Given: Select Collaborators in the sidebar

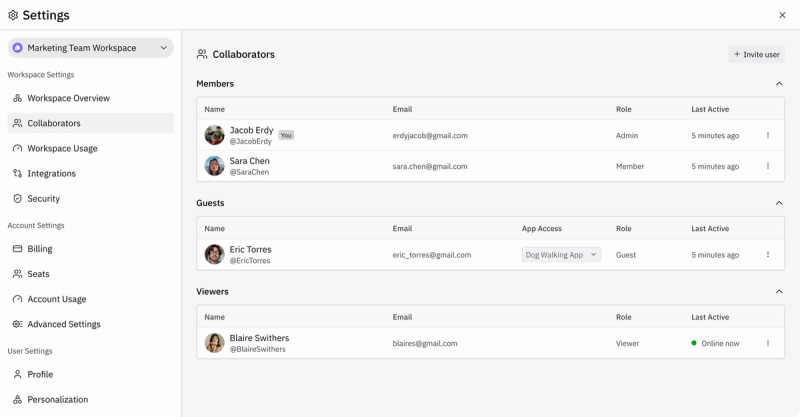Looking at the screenshot, I should [91, 123].
